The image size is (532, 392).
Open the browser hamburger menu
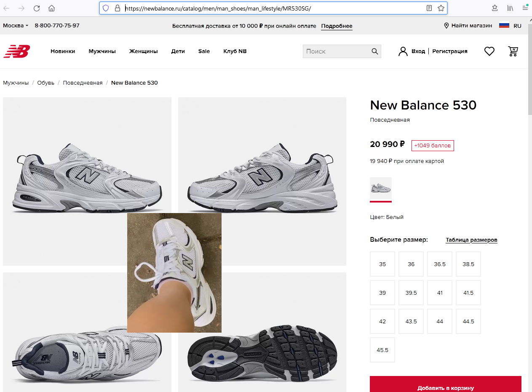click(x=525, y=8)
